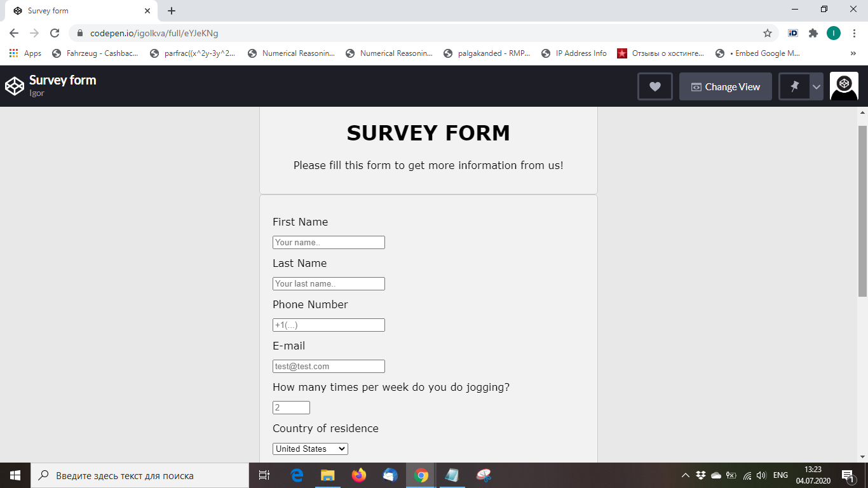Heart this pen using the like icon
Screen dimensions: 868x488
(x=654, y=86)
